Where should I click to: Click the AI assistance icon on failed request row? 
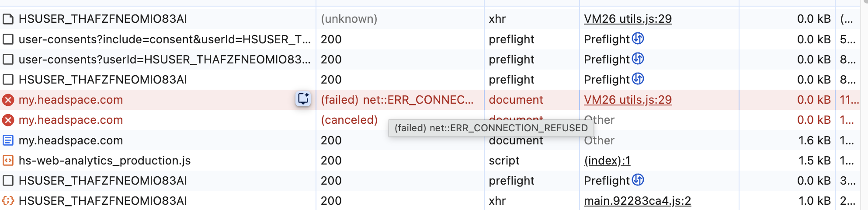pyautogui.click(x=303, y=99)
